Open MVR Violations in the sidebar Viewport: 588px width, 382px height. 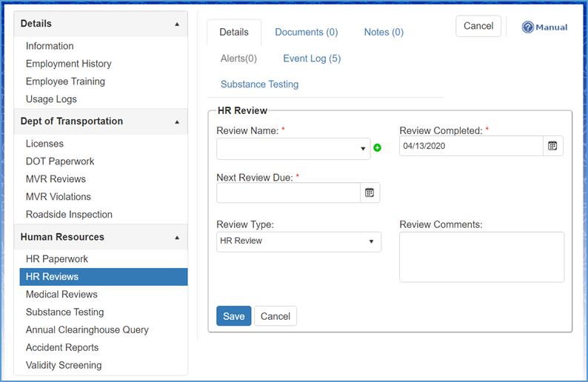59,197
